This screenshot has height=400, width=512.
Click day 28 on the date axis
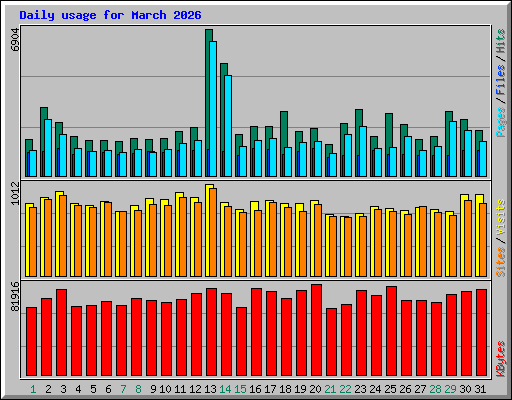coord(435,389)
